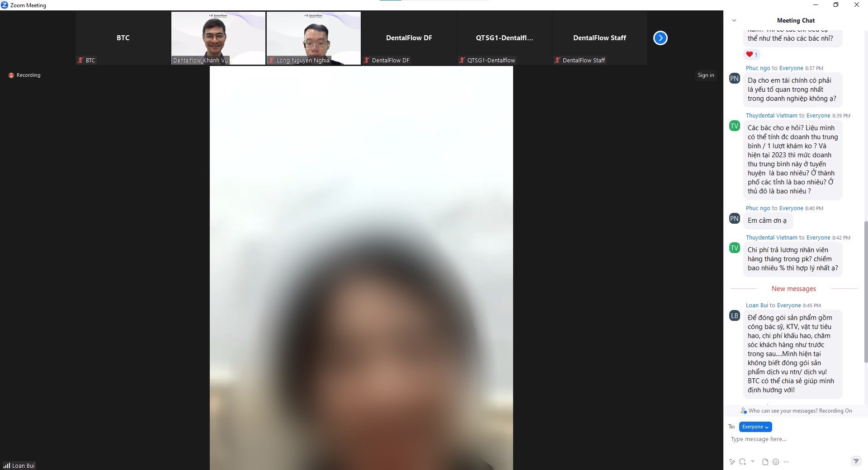Send the chat message
868x470 pixels.
[x=856, y=461]
